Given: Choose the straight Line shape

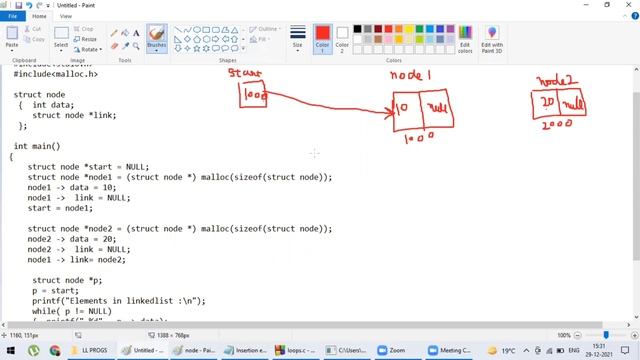Looking at the screenshot, I should (x=178, y=30).
